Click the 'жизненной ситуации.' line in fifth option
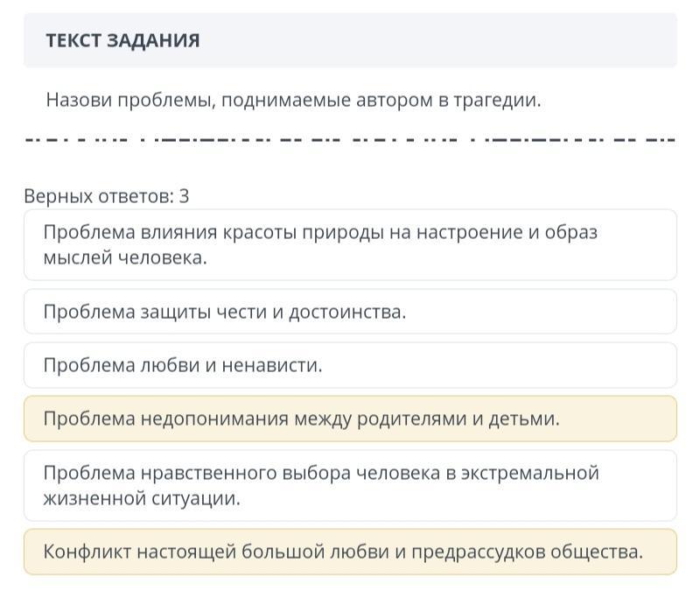Image resolution: width=700 pixels, height=598 pixels. point(142,498)
